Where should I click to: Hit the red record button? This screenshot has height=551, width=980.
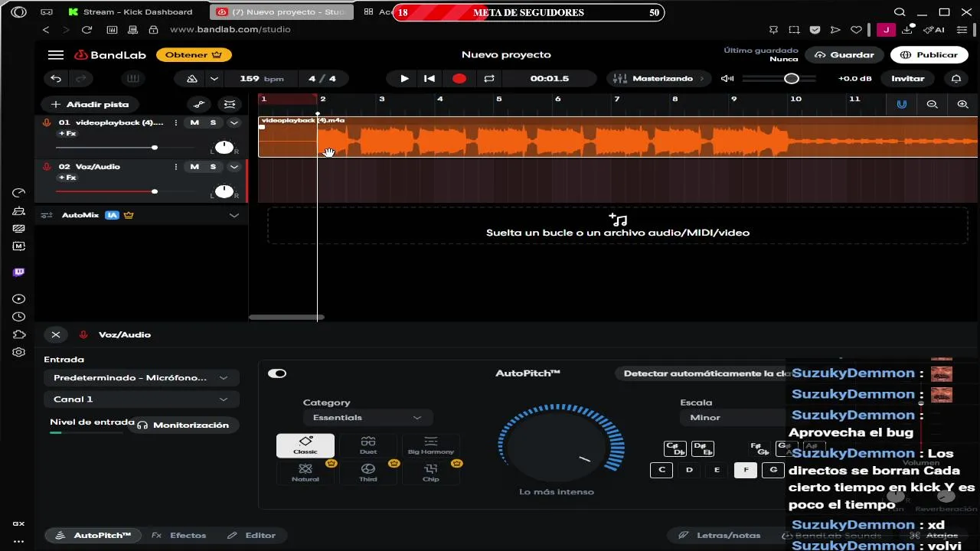[x=459, y=79]
